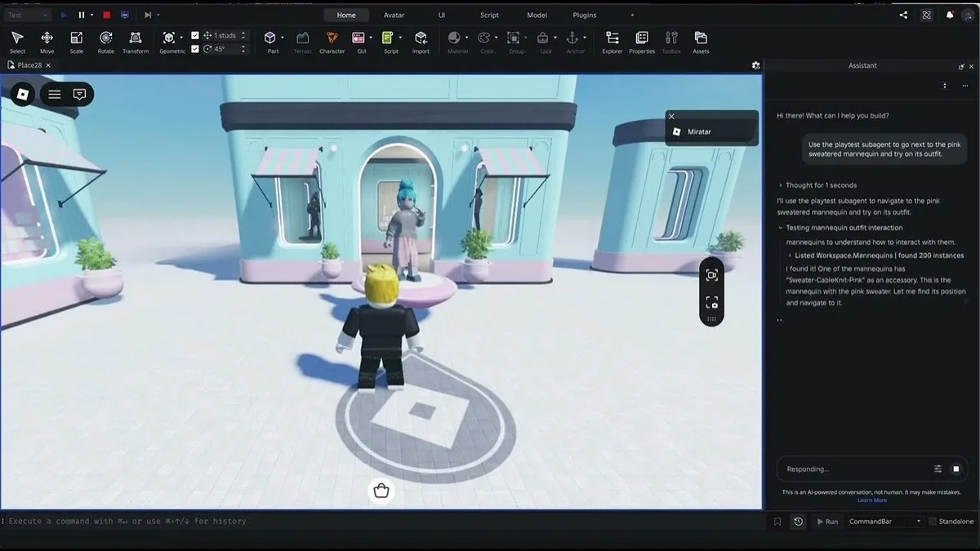
Task: Switch to the Model tab
Action: tap(536, 15)
